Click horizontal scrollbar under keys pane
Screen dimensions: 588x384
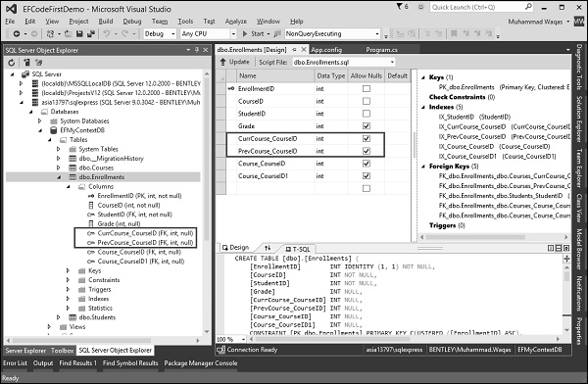pyautogui.click(x=494, y=237)
